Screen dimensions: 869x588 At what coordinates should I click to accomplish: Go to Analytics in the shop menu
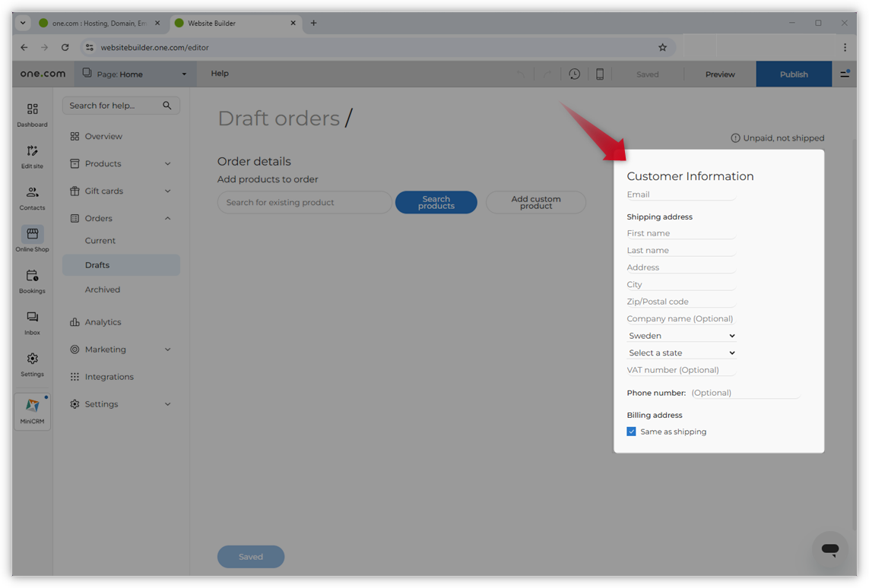103,322
